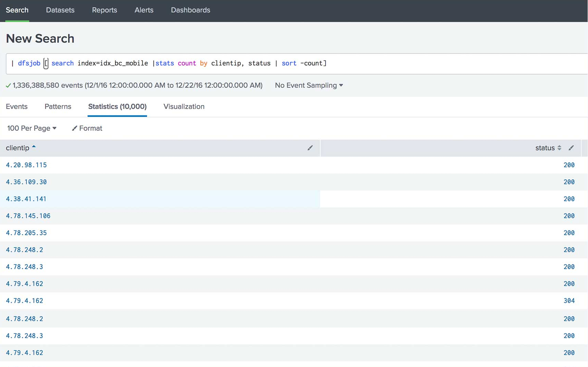Click status 200 in the 4.78.205.35 row
588x367 pixels.
[x=569, y=233]
